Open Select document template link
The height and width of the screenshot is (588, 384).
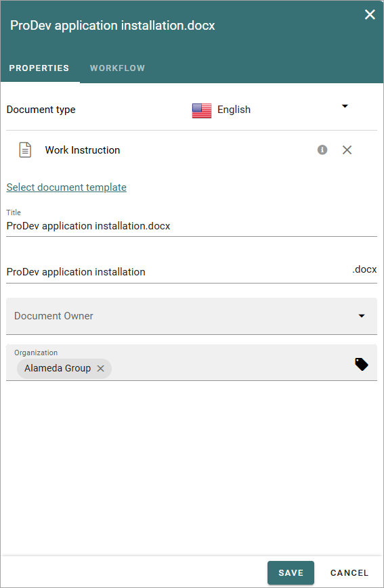[x=66, y=187]
